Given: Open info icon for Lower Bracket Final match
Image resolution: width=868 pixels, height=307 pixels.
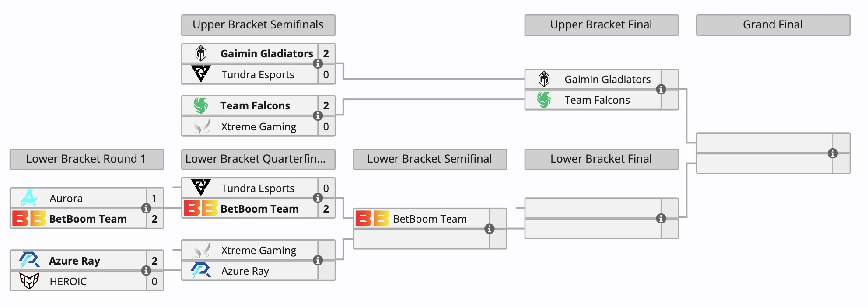Looking at the screenshot, I should click(661, 219).
